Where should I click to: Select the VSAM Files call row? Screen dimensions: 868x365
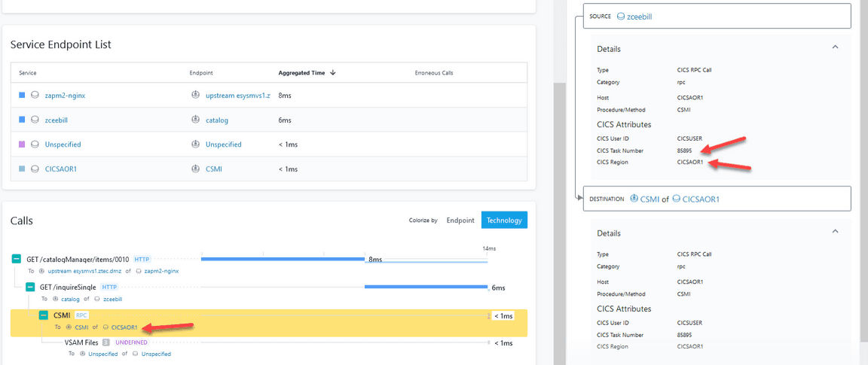(x=81, y=342)
